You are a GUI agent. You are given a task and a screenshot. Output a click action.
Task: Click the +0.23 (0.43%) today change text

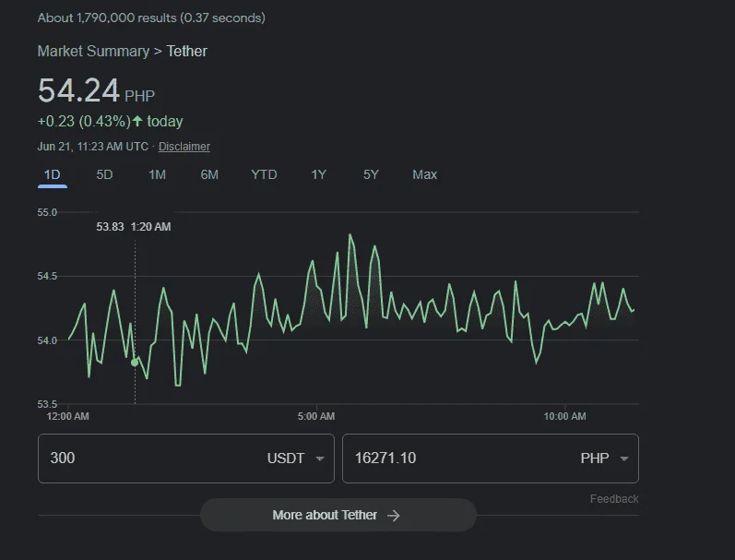tap(110, 122)
